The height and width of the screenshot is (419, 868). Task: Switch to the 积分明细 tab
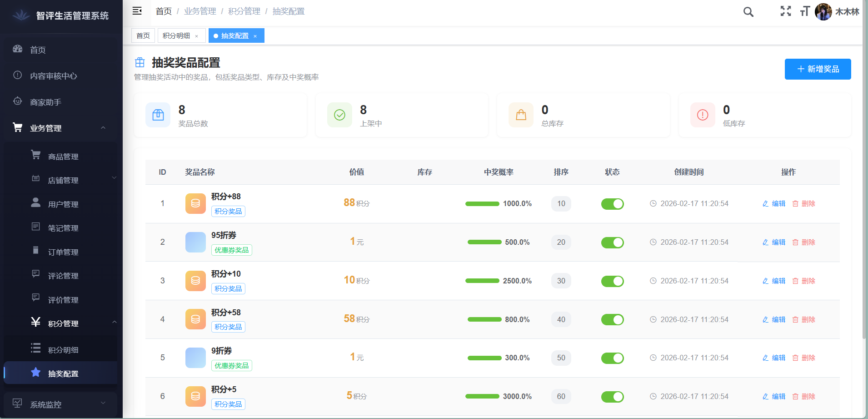pos(176,35)
